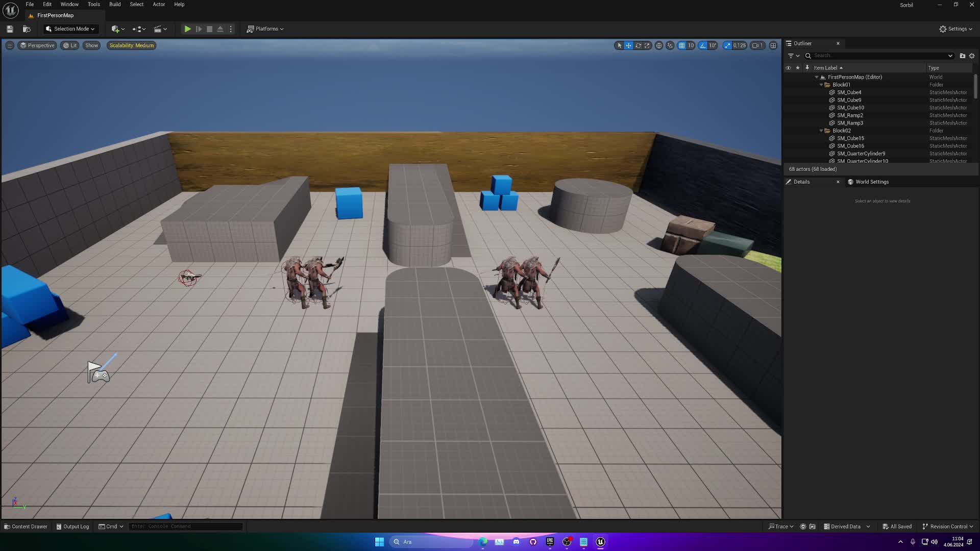
Task: Collapse the Block02 folder
Action: coord(821,131)
